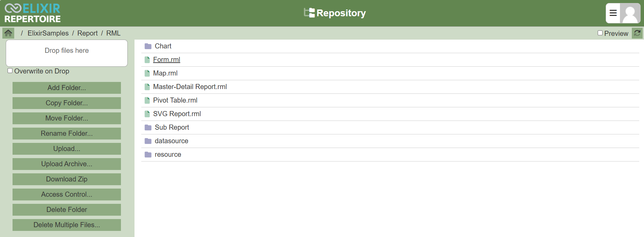644x237 pixels.
Task: Toggle Overwrite on Drop checkbox
Action: click(x=10, y=71)
